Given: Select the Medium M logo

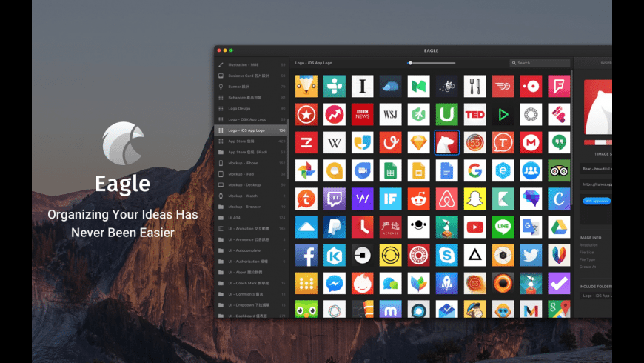Looking at the screenshot, I should 418,87.
